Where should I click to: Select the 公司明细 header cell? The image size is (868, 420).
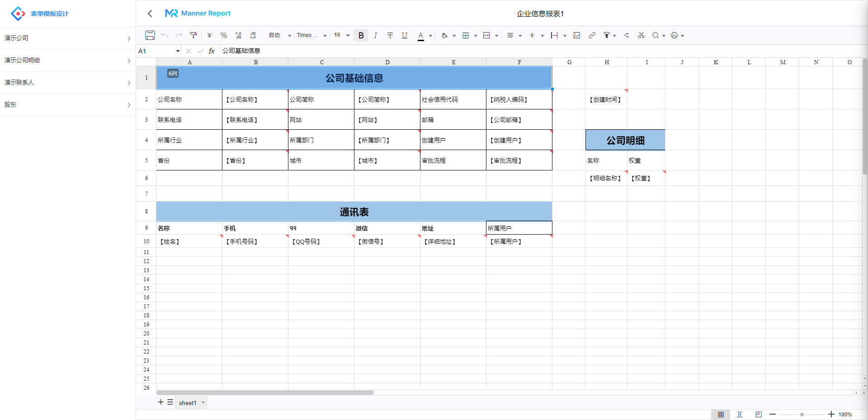click(625, 140)
